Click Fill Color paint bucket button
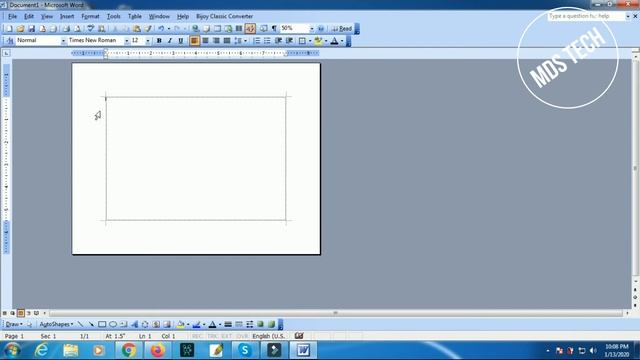 (180, 324)
